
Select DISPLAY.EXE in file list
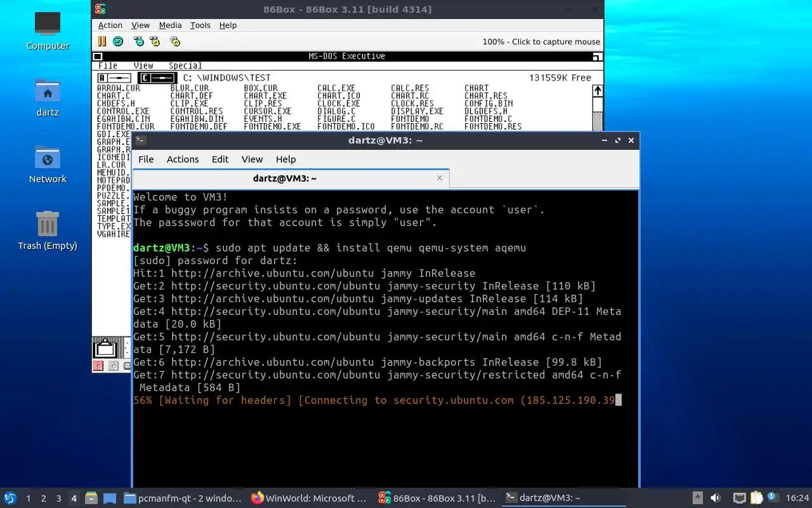pos(417,111)
